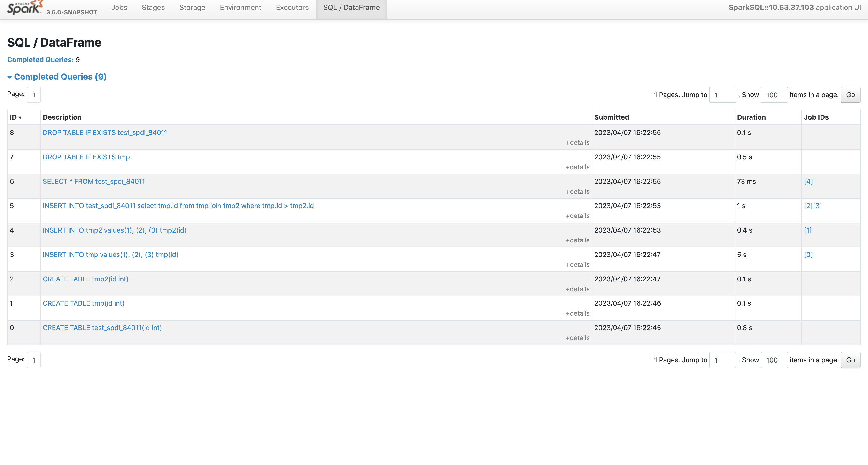Viewport: 868px width, 465px height.
Task: Open the CREATE TABLE tmp2(id int) query
Action: point(85,279)
